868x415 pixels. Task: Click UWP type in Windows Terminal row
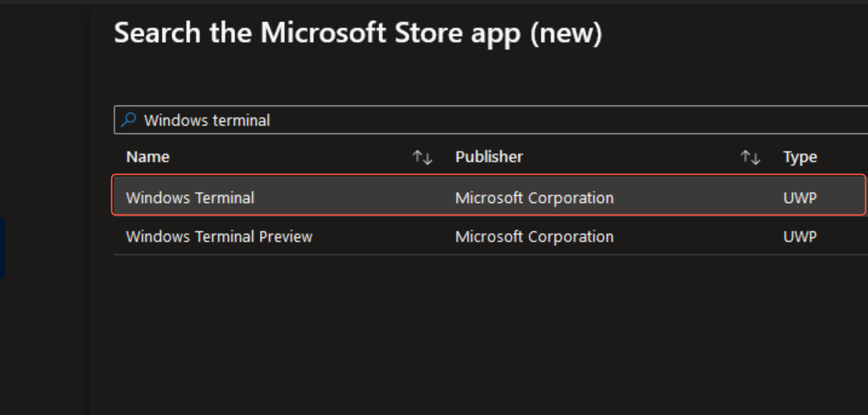(x=800, y=198)
